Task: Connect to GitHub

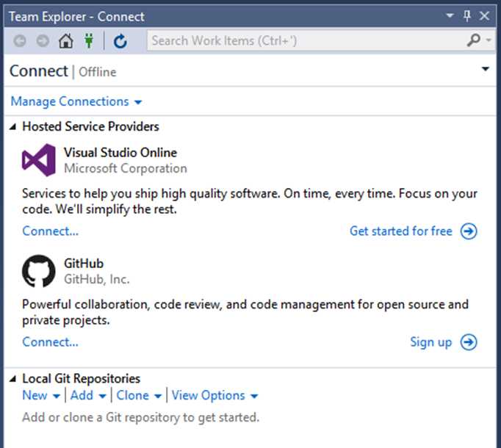Action: point(50,342)
